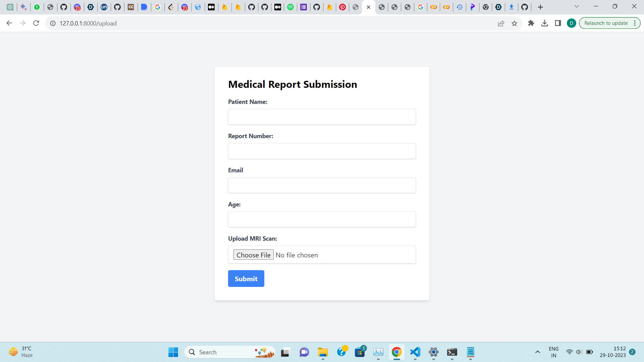
Task: Go back to the previous page
Action: (x=9, y=23)
